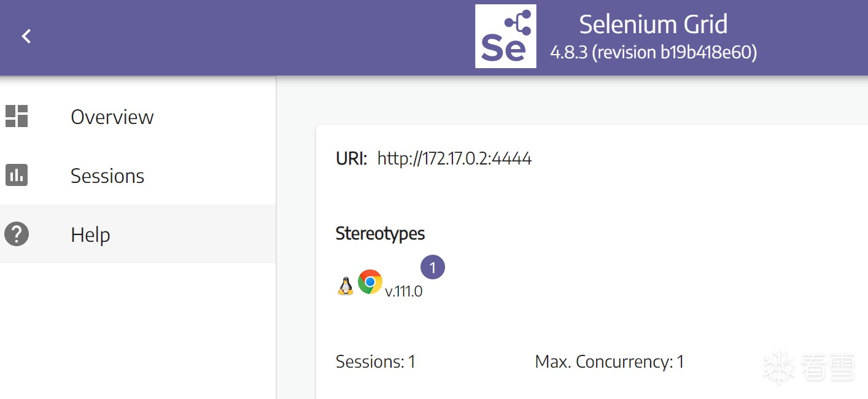Click the bold URI label
This screenshot has width=868, height=399.
pos(351,159)
